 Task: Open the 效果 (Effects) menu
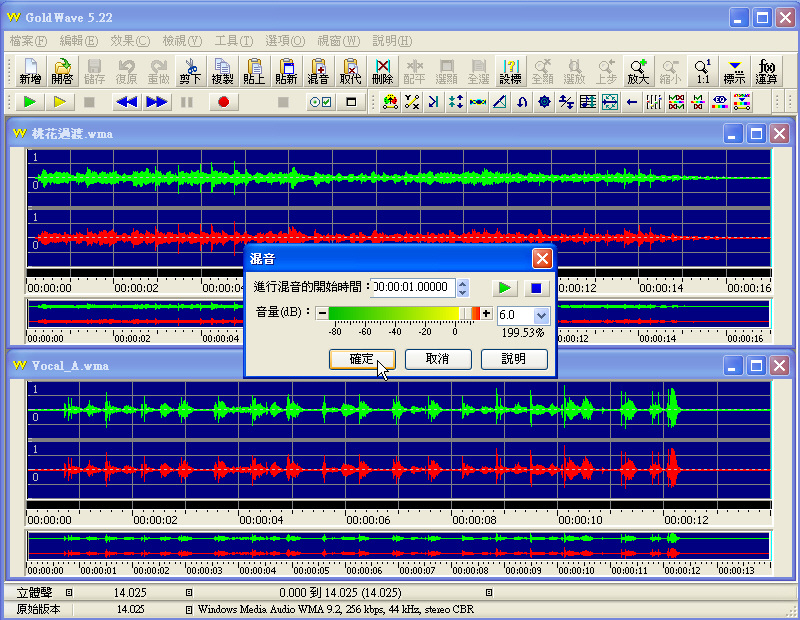130,41
